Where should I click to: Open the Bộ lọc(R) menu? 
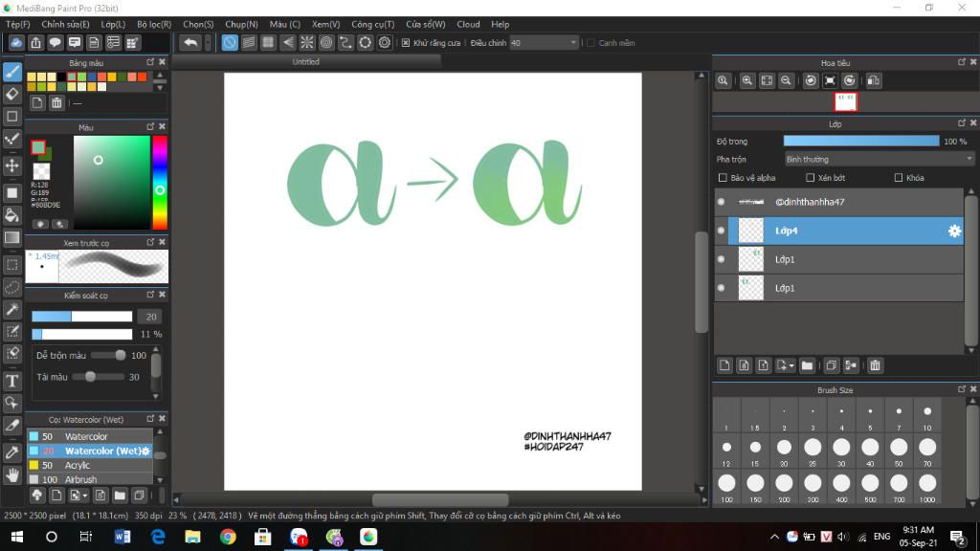154,24
